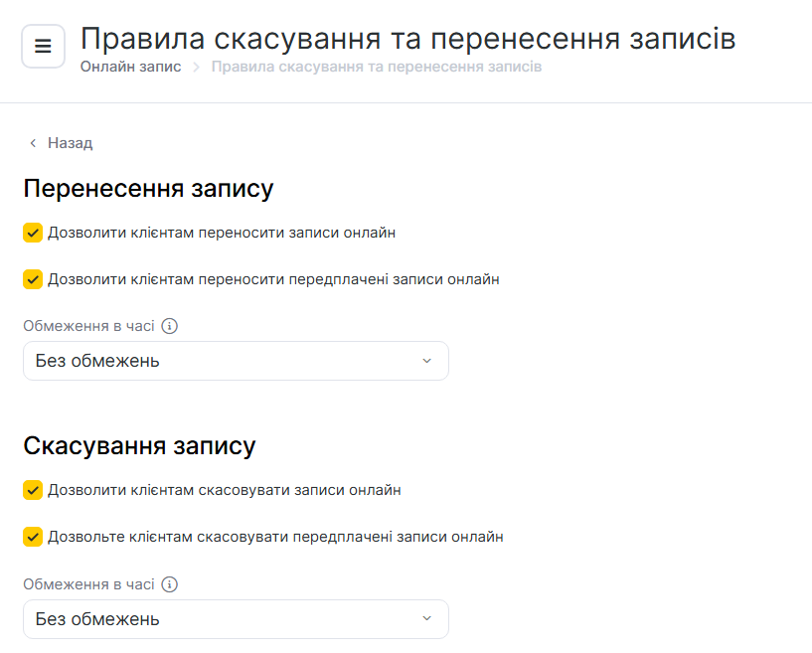This screenshot has height=653, width=812.
Task: Open the hamburger menu
Action: click(x=43, y=47)
